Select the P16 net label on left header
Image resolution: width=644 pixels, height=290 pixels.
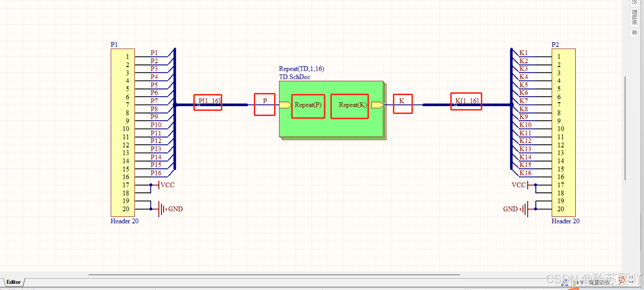point(156,173)
